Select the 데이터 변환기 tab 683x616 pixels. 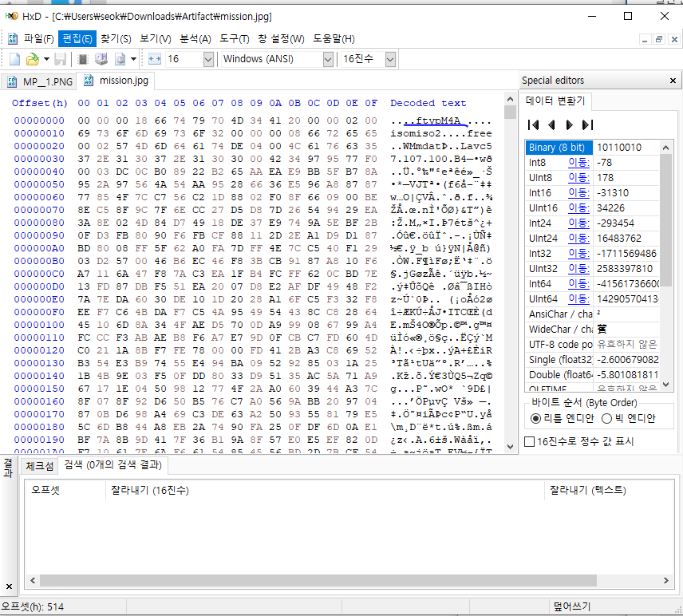click(x=555, y=101)
